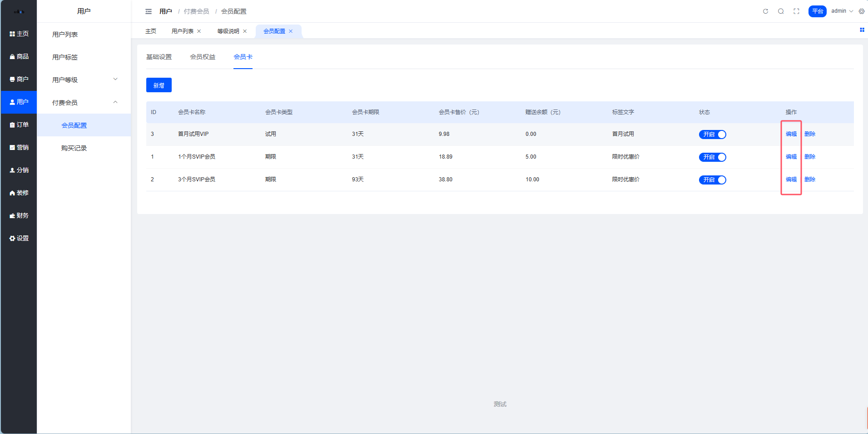This screenshot has height=434, width=868.
Task: Open the settings gear icon beside admin
Action: tap(862, 11)
